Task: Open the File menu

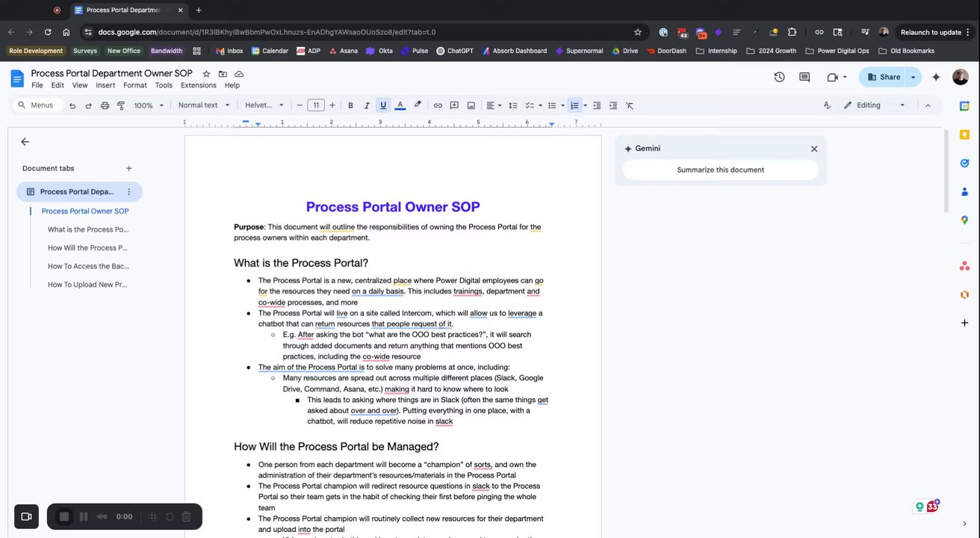Action: click(37, 85)
